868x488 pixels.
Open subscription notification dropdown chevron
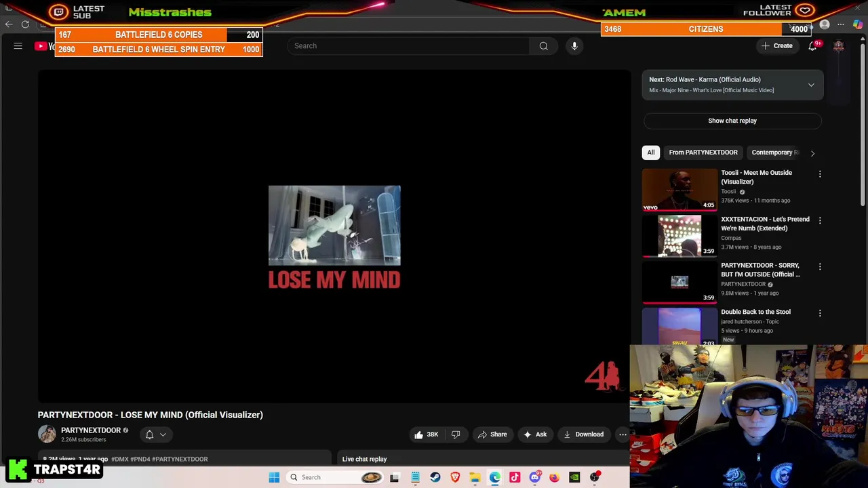163,435
